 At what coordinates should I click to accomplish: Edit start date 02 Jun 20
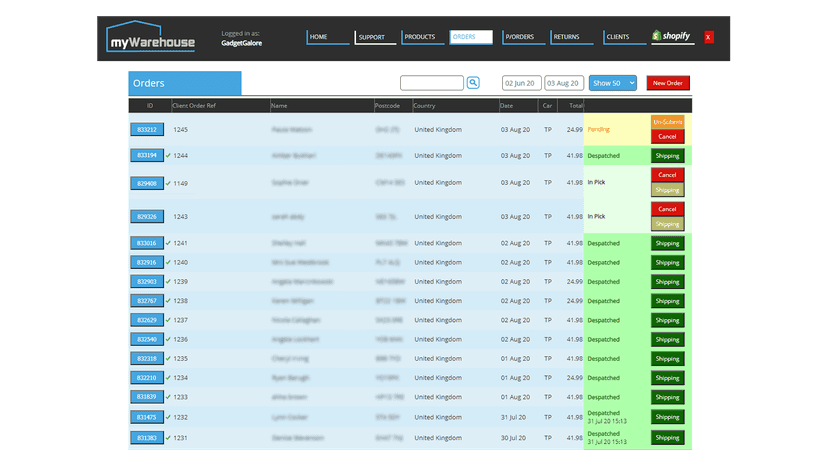pos(521,83)
